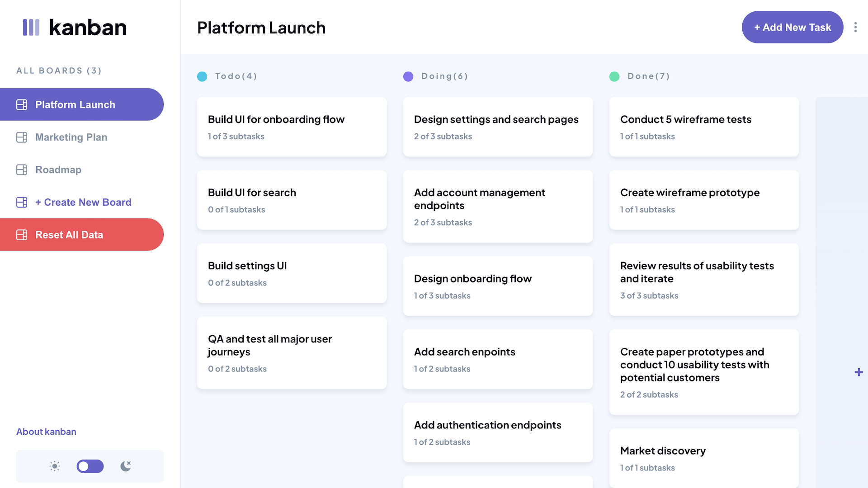868x488 pixels.
Task: Click the Done column green color dot
Action: point(614,76)
